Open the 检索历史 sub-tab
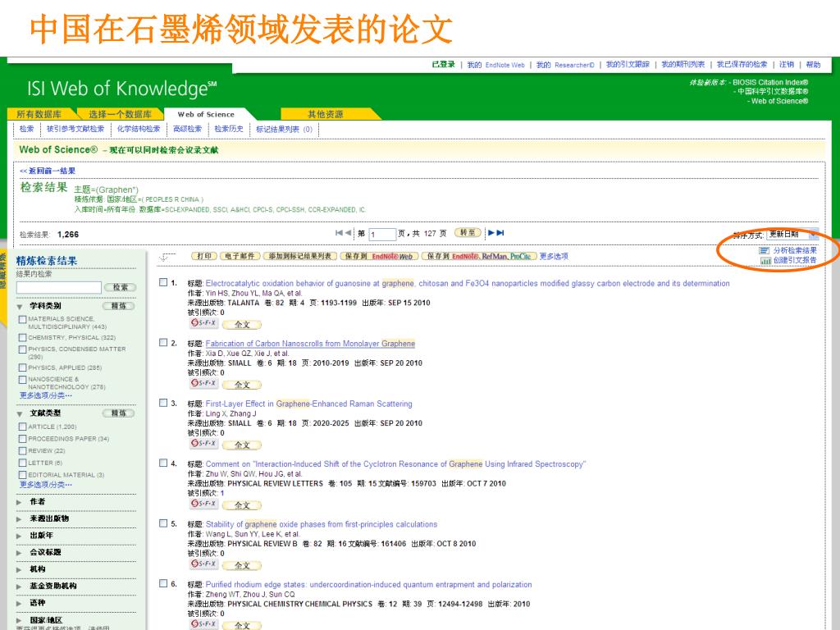 click(229, 129)
